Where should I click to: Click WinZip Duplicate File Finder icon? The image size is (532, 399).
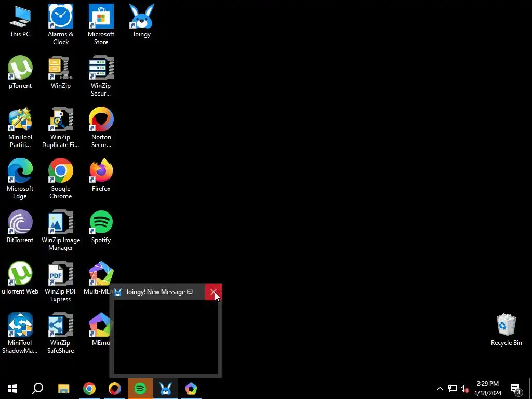click(61, 128)
